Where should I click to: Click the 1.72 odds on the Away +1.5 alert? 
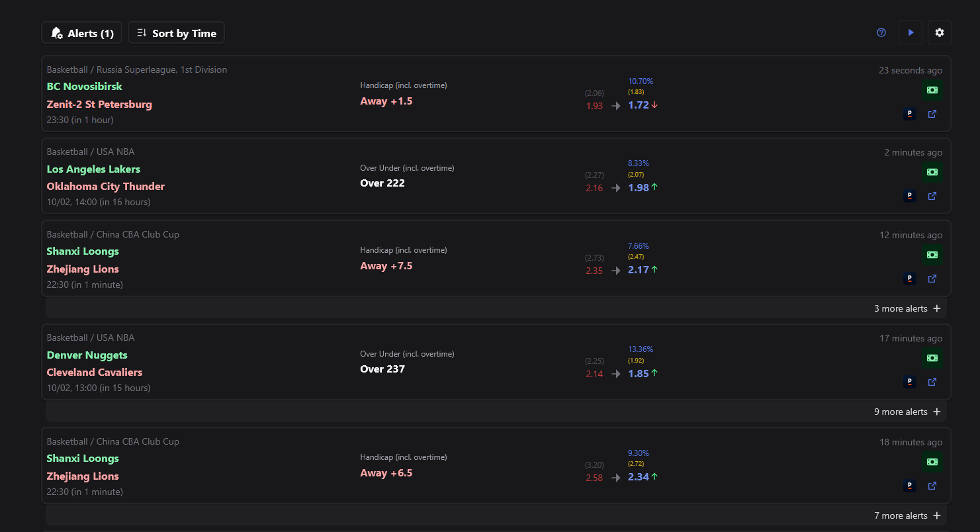pos(639,105)
